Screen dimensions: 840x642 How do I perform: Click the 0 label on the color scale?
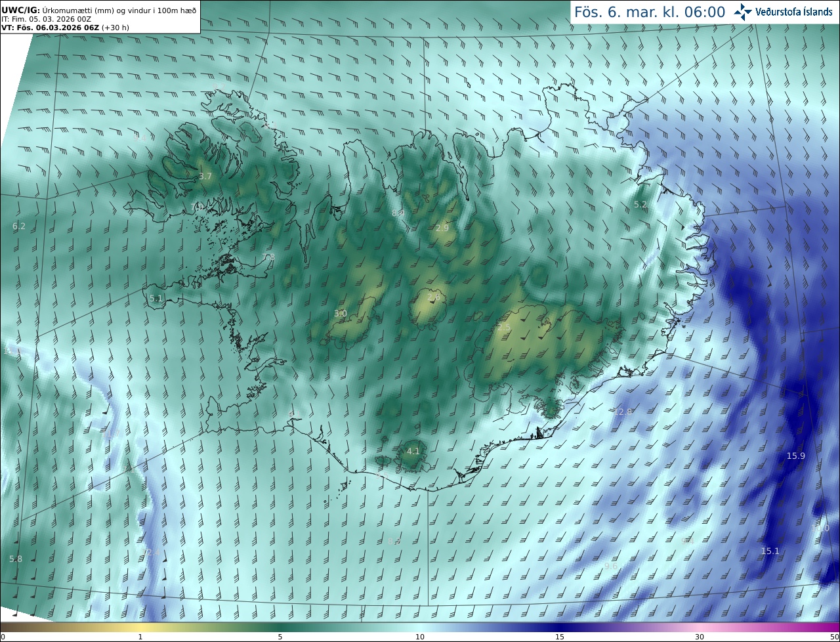3,637
